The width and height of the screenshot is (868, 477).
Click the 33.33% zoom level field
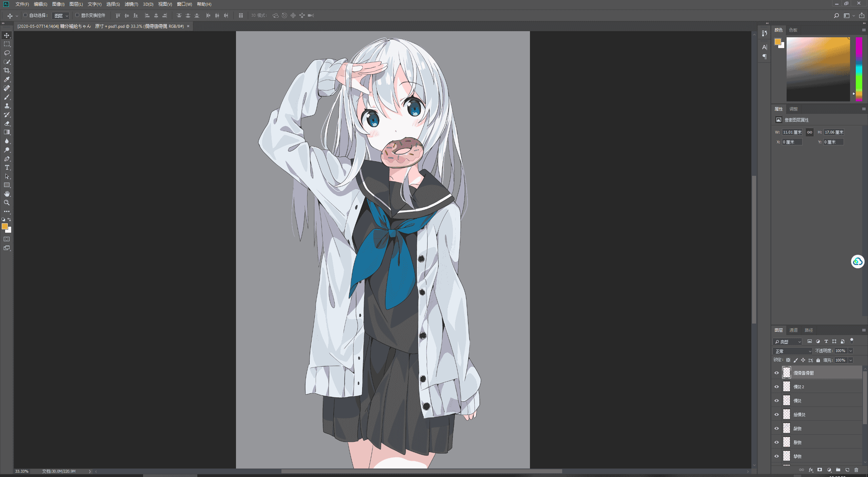click(22, 471)
